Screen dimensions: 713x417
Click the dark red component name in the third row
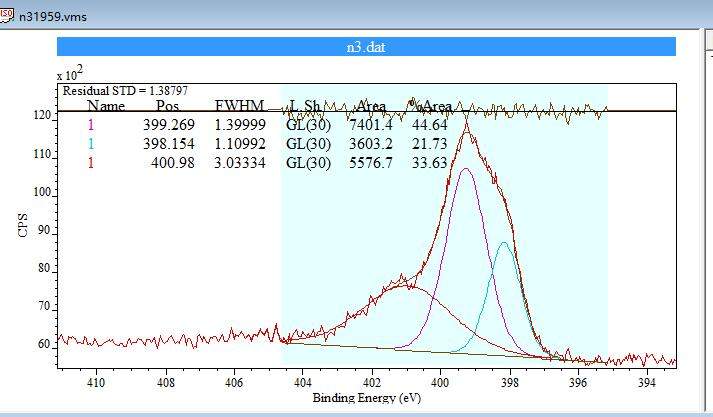(x=91, y=163)
